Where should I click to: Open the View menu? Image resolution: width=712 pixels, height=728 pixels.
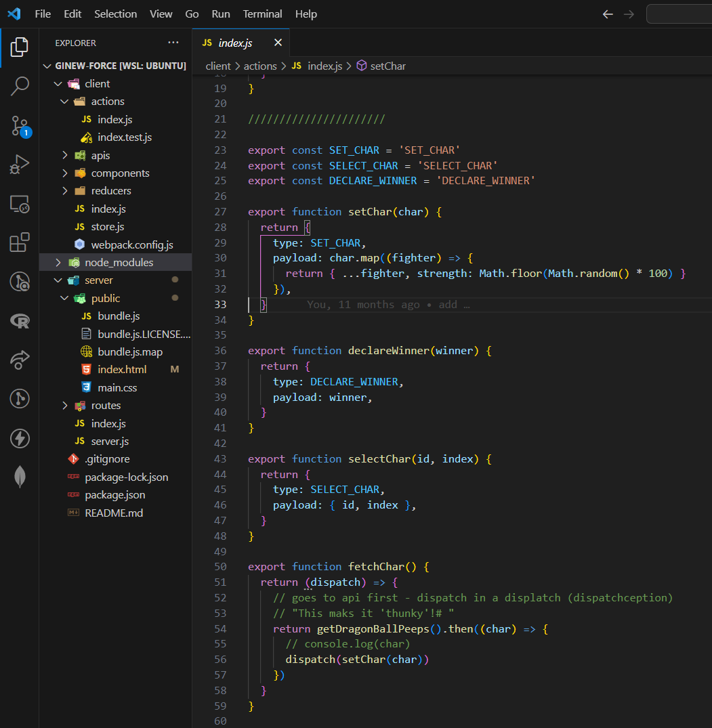coord(161,14)
